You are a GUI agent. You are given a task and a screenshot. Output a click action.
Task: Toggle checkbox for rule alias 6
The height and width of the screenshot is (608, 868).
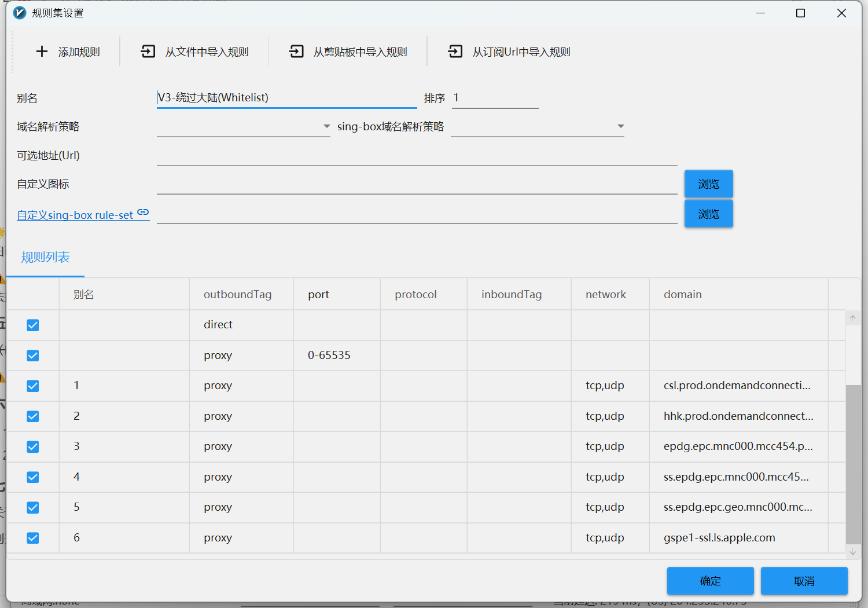click(x=33, y=538)
